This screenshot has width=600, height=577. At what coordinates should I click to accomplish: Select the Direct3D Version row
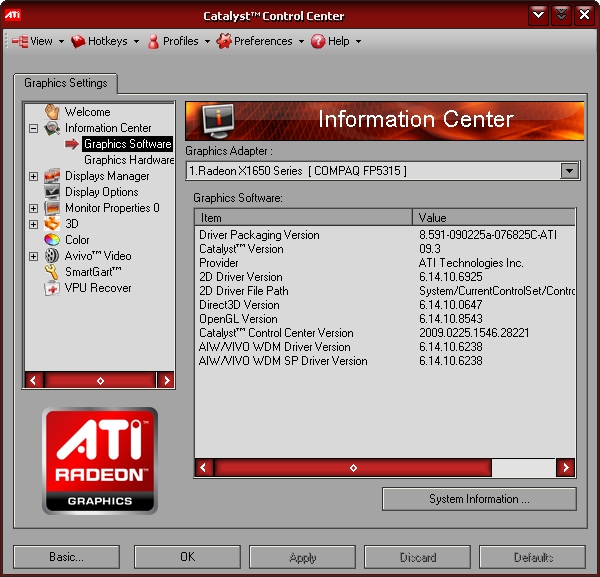click(385, 305)
